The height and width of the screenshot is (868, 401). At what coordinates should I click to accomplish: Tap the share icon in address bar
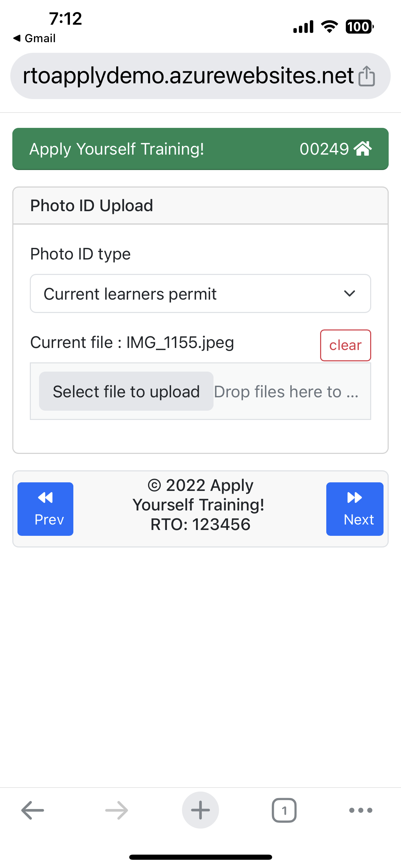[x=366, y=76]
